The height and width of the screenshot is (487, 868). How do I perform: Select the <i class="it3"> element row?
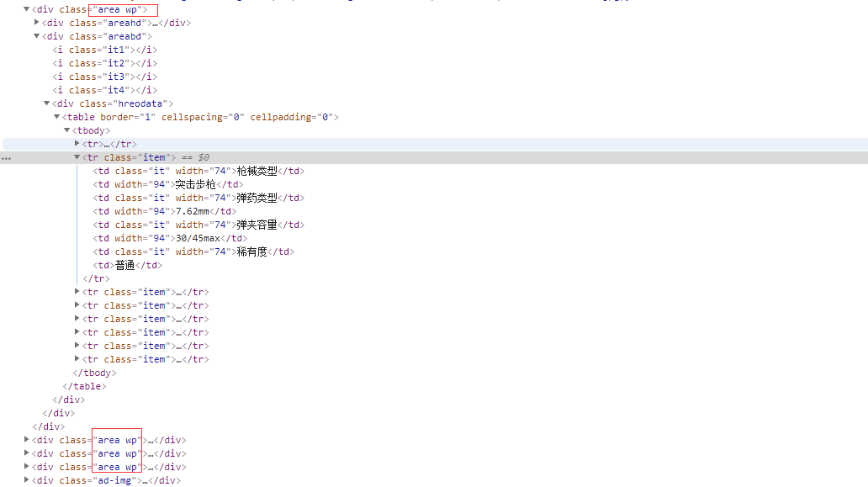pyautogui.click(x=104, y=77)
